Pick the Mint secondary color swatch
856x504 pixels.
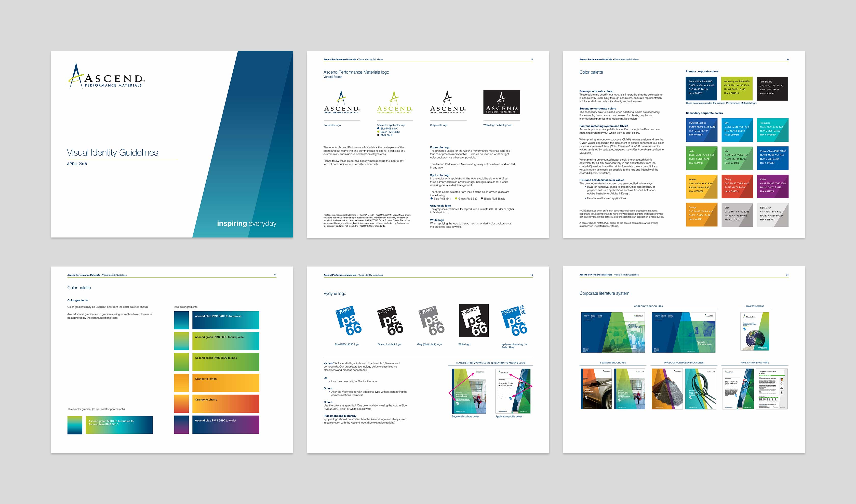point(737,158)
